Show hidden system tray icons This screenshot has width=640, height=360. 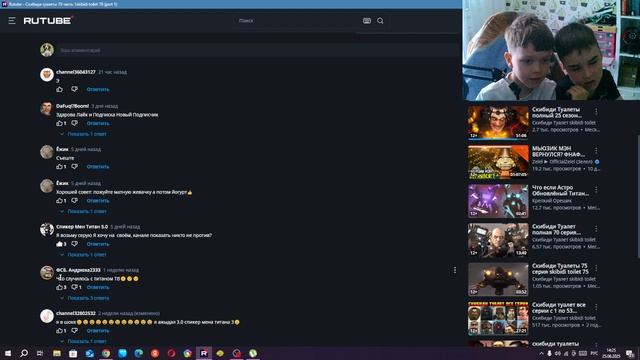click(541, 353)
